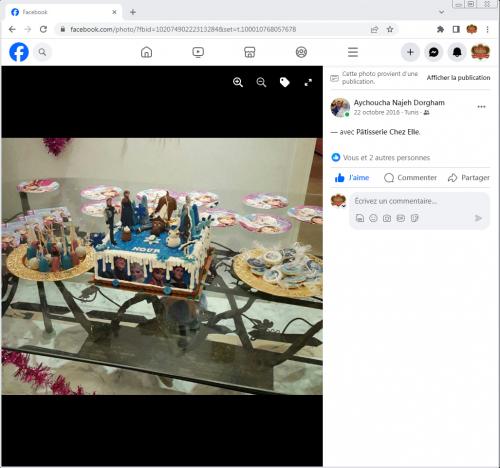
Task: Open the Facebook search magnifier
Action: (x=42, y=52)
